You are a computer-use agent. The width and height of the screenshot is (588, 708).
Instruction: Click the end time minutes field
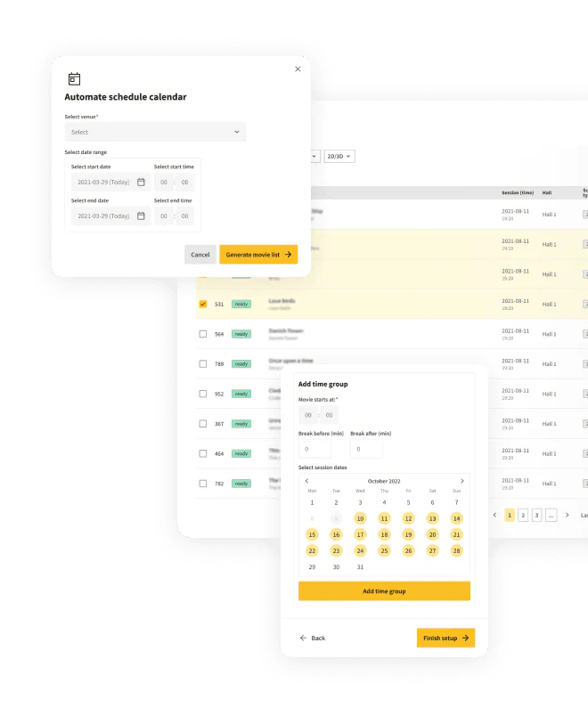tap(184, 216)
